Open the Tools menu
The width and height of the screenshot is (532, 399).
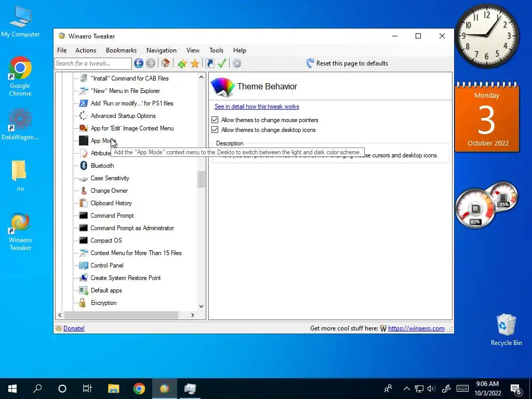(x=216, y=50)
